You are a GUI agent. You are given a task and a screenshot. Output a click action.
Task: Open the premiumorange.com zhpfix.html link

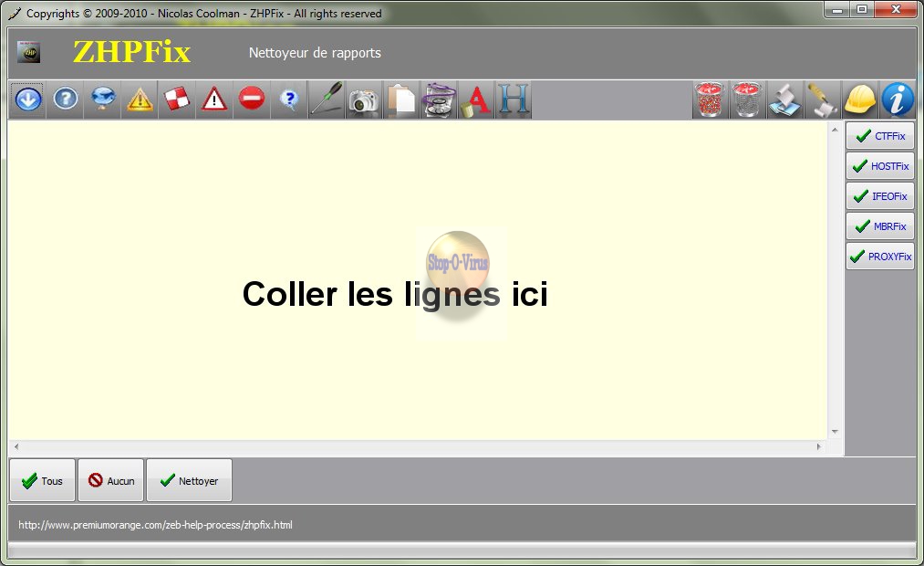tap(156, 525)
